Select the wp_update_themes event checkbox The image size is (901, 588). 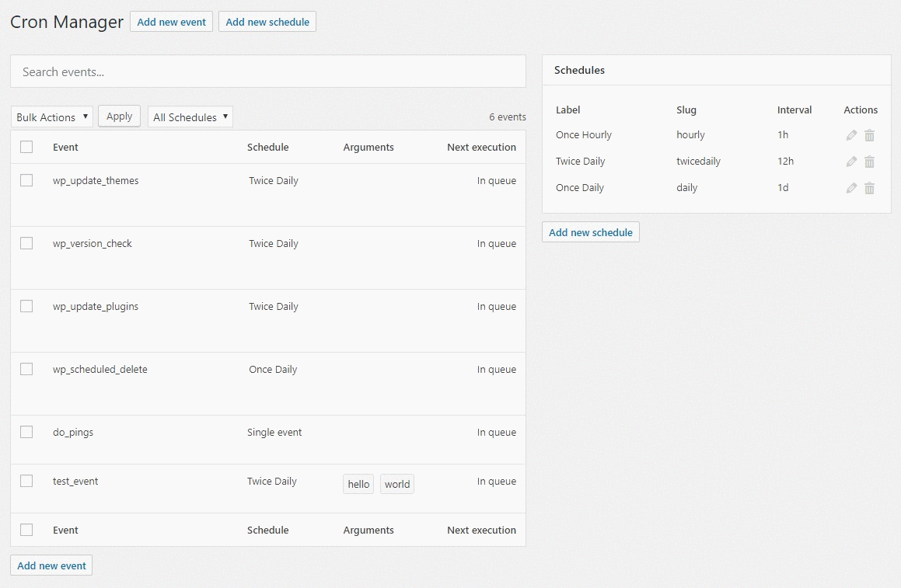coord(26,180)
